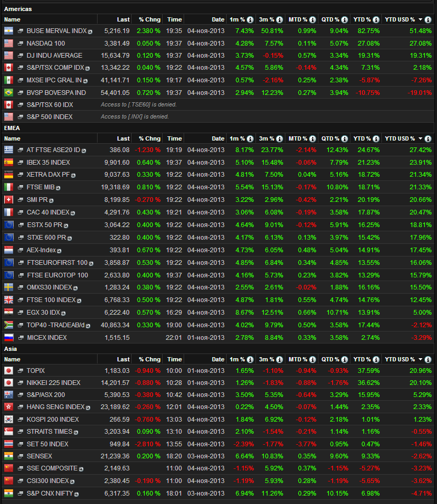Click the info icon beside 3m % in Americas header

[280, 19]
